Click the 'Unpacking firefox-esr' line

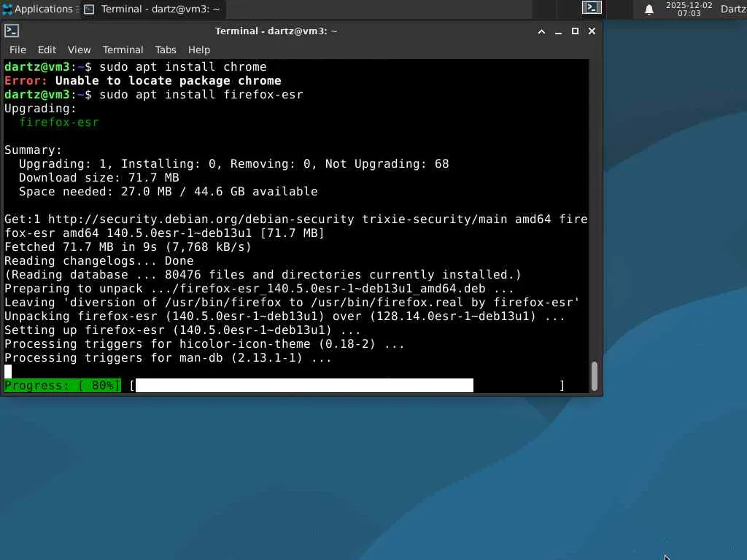tap(285, 316)
